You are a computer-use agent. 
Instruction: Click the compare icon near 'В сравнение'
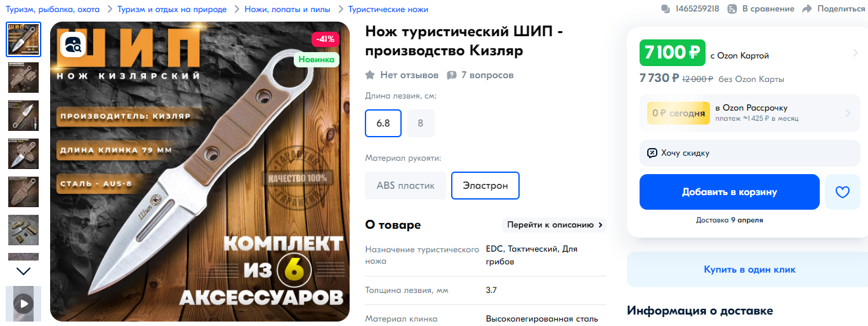pos(732,9)
